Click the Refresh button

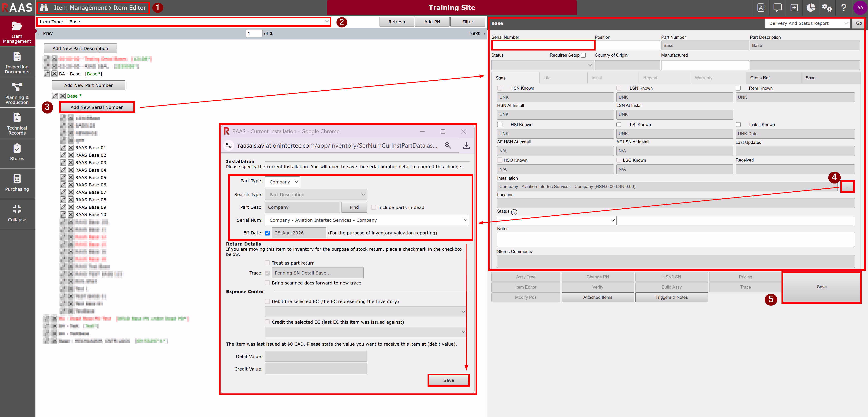(x=397, y=22)
